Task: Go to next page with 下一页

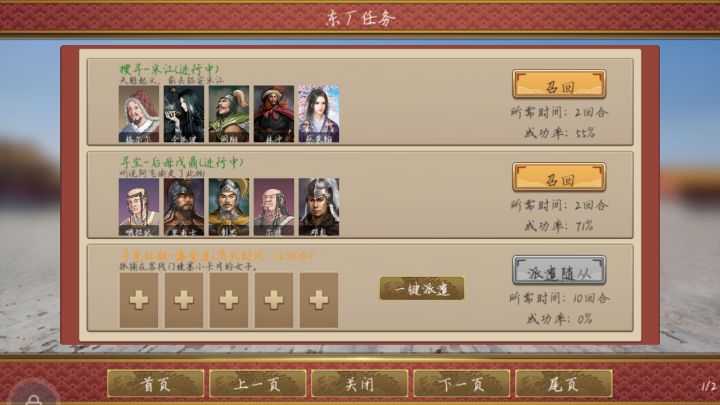Action: 461,383
